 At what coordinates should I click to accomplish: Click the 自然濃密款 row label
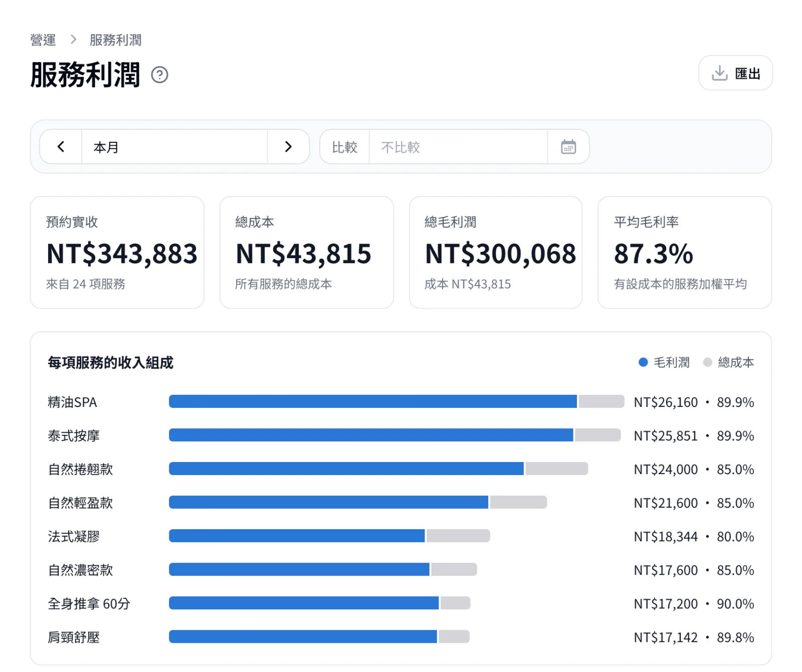(80, 570)
